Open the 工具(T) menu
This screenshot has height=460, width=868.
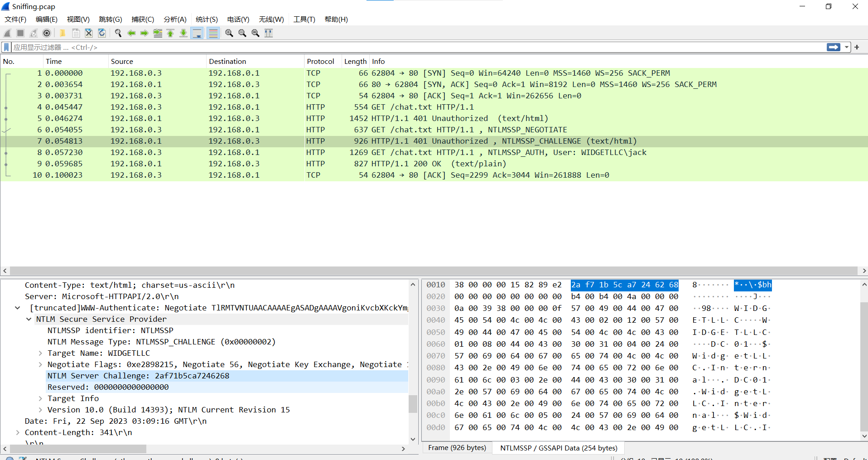[304, 19]
